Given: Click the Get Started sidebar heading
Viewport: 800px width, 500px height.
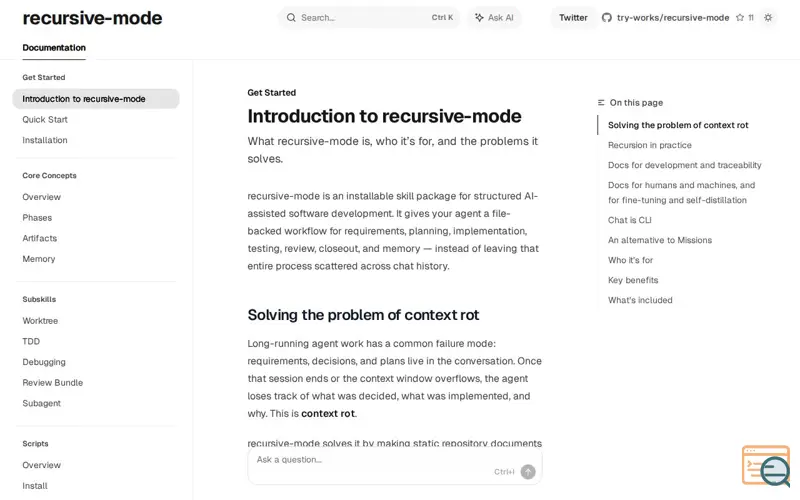Looking at the screenshot, I should pyautogui.click(x=44, y=78).
